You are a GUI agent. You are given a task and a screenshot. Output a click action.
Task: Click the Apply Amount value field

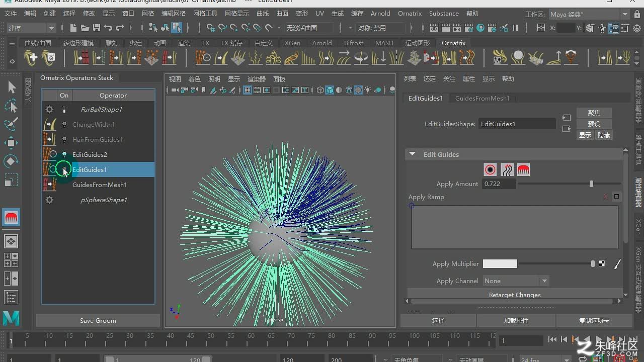coord(499,184)
